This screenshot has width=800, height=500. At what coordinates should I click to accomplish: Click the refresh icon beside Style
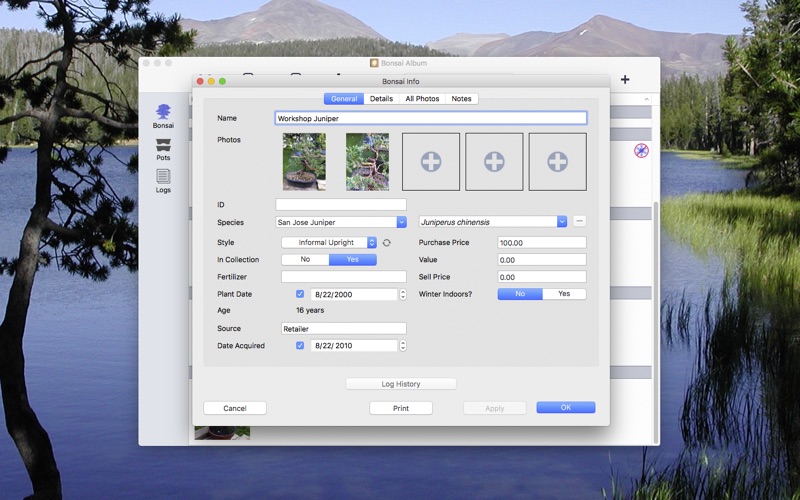[386, 243]
